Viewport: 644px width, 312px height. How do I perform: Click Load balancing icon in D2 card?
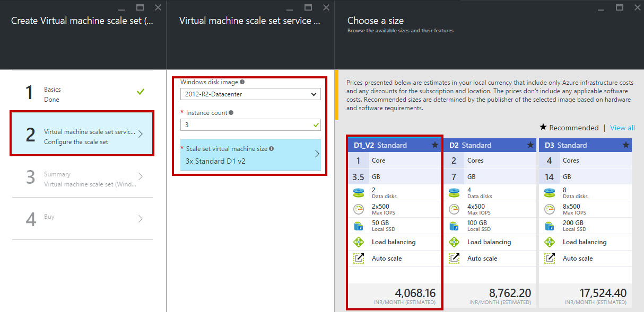coord(454,242)
